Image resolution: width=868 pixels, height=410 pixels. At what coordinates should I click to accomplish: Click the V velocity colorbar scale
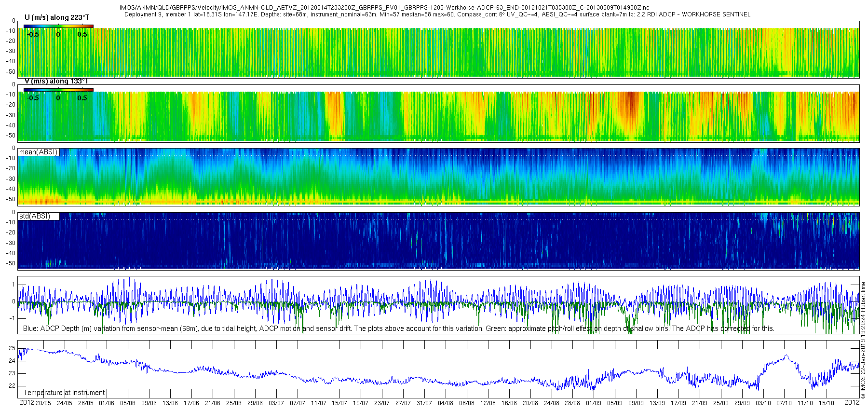58,90
